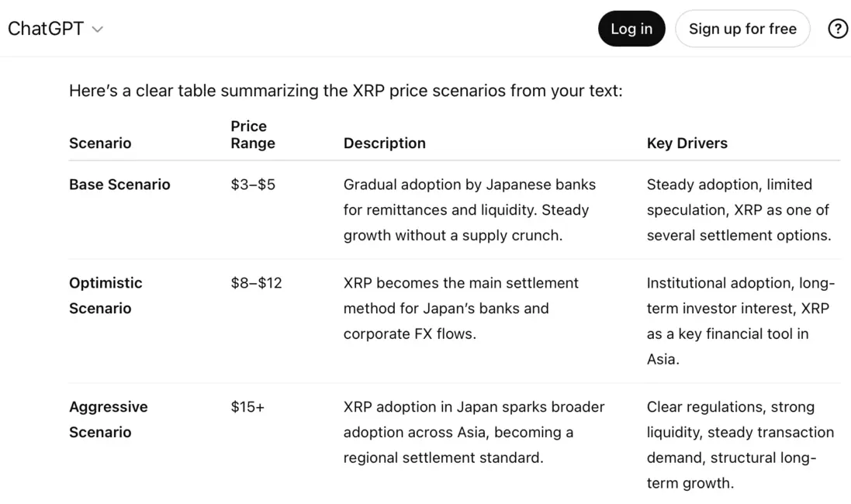Screen dimensions: 851x504
Task: Click the Key Drivers column header
Action: point(687,143)
